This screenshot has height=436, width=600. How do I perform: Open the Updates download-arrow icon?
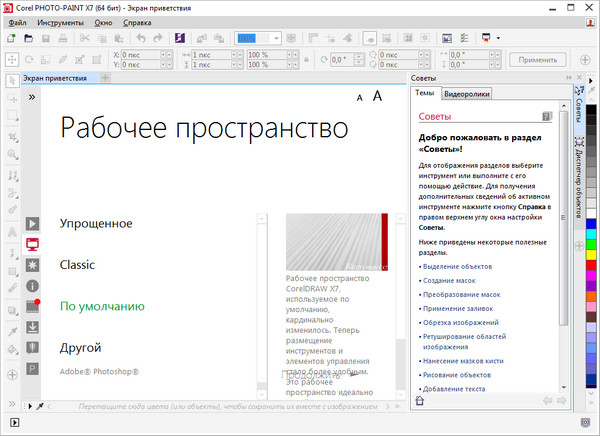pos(32,327)
